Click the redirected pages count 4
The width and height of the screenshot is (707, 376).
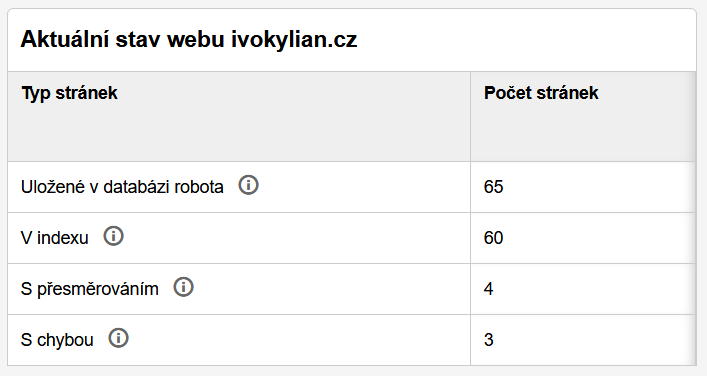[488, 289]
